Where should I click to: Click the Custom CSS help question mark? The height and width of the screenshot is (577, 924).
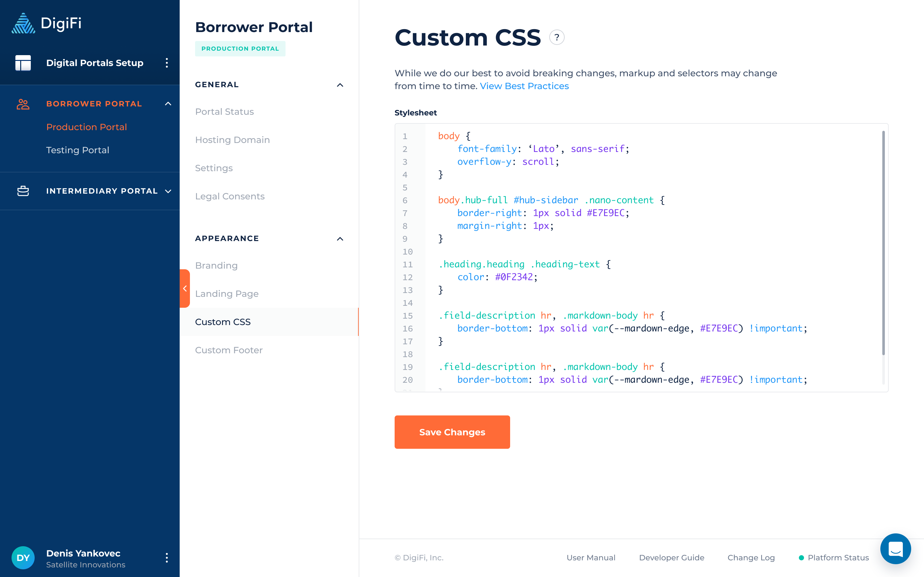coord(557,38)
